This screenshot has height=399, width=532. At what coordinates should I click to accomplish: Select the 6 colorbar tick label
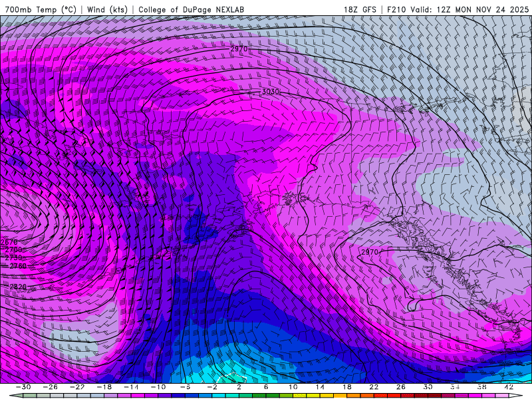coord(266,387)
